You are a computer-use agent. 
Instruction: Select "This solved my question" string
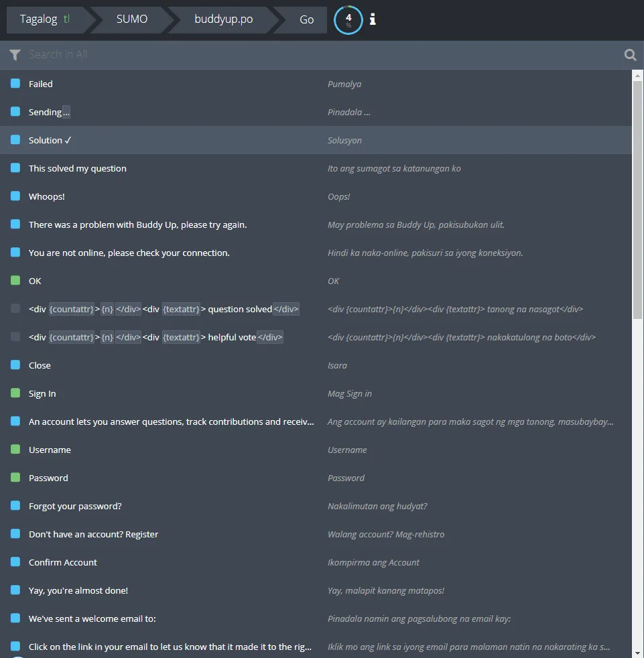point(77,168)
